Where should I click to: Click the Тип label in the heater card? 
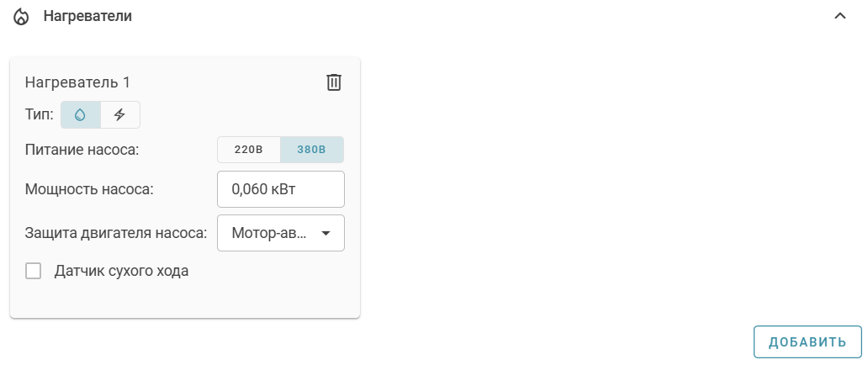point(39,114)
